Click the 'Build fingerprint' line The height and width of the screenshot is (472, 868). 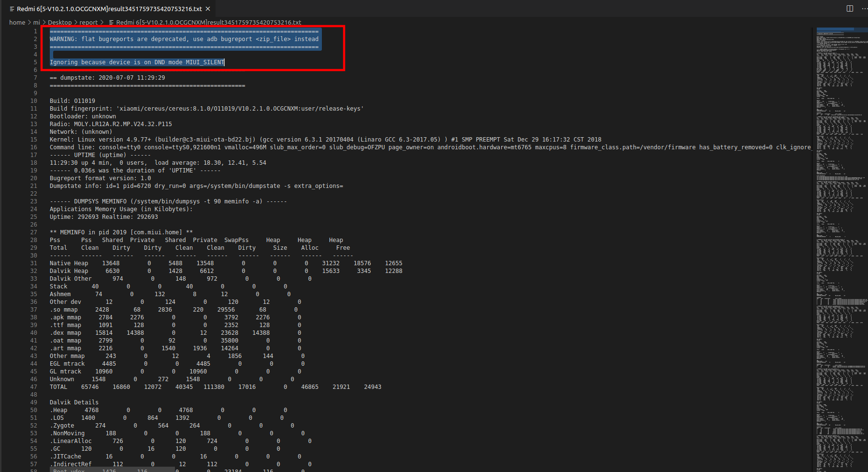pos(206,109)
